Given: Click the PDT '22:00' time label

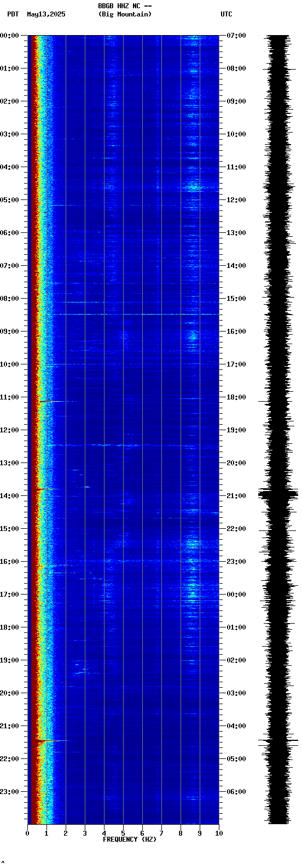Looking at the screenshot, I should pos(9,759).
